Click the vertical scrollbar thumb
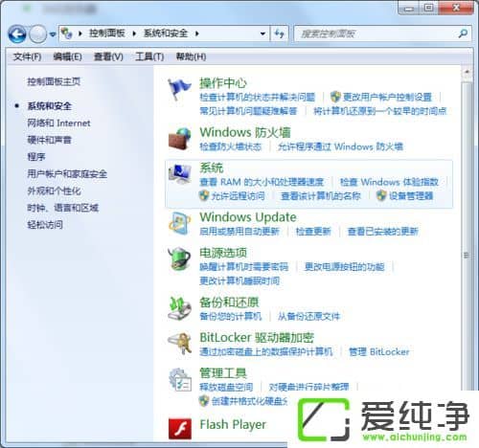This screenshot has width=479, height=448. pyautogui.click(x=467, y=256)
